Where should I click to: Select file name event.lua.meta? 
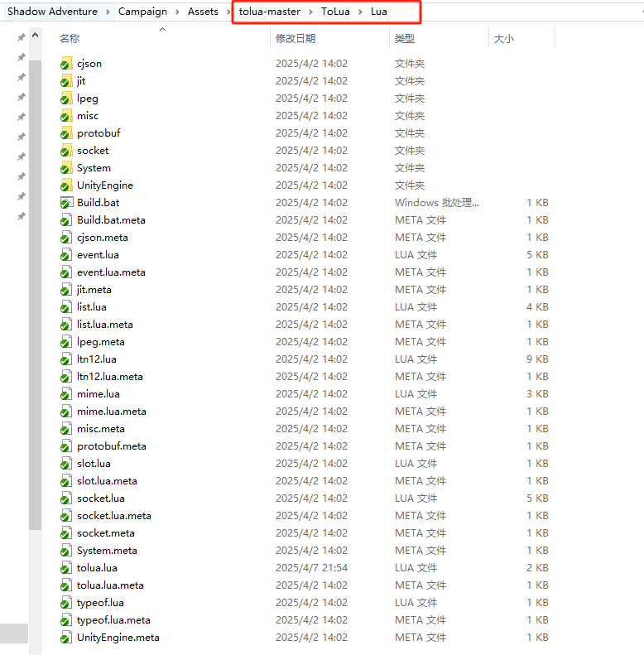(x=111, y=272)
